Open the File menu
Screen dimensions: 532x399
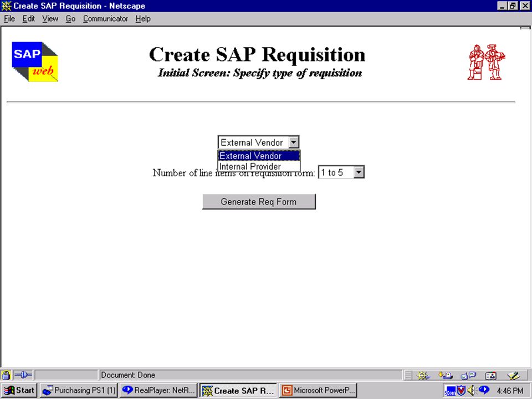pos(9,19)
